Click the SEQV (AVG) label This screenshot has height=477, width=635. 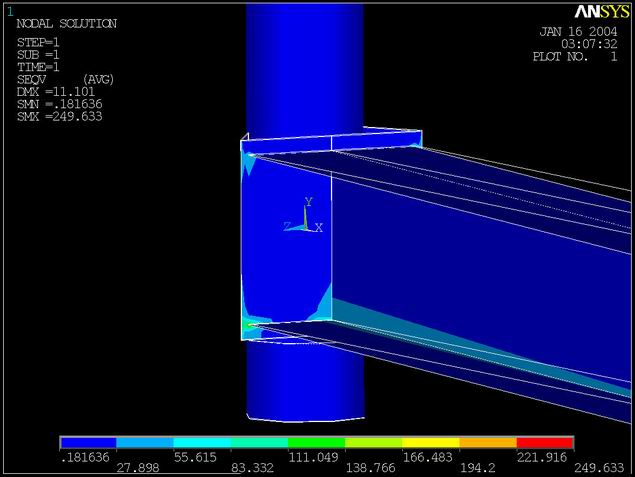(x=65, y=79)
